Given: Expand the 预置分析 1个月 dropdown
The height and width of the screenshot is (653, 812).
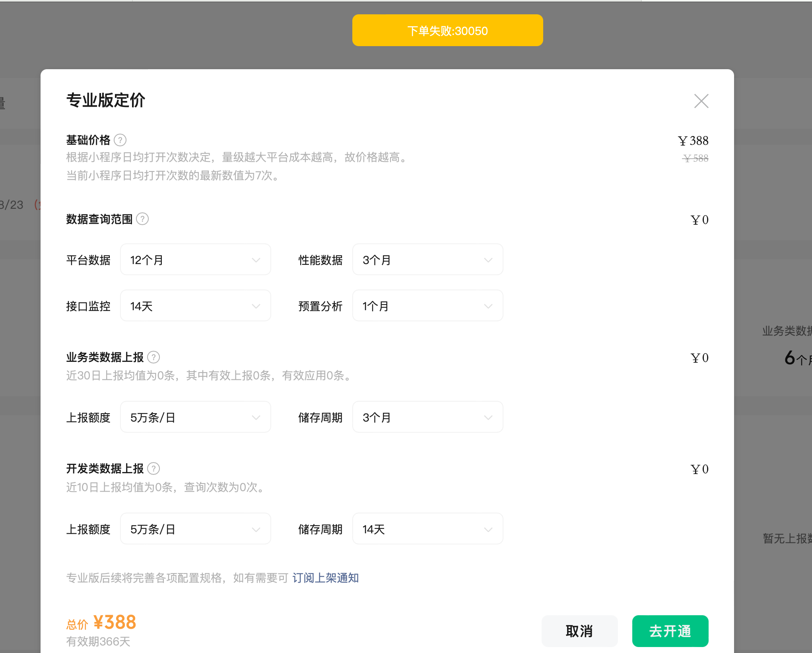Looking at the screenshot, I should (427, 306).
